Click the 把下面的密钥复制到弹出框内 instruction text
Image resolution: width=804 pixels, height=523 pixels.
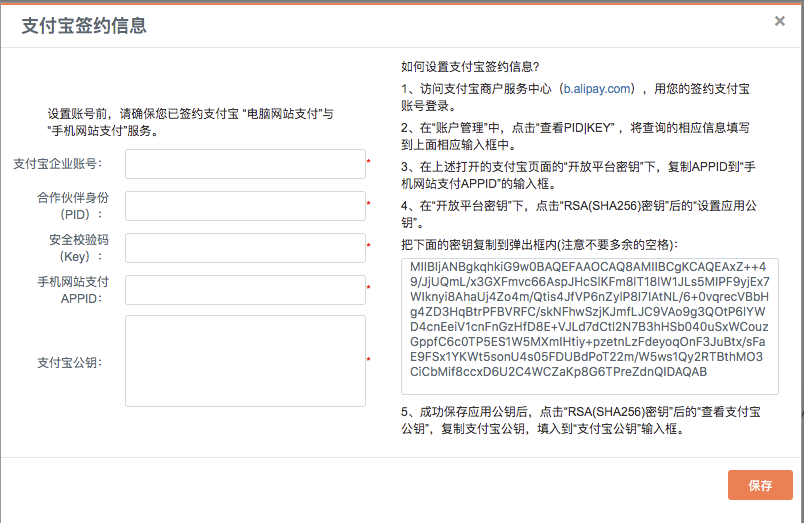(539, 245)
